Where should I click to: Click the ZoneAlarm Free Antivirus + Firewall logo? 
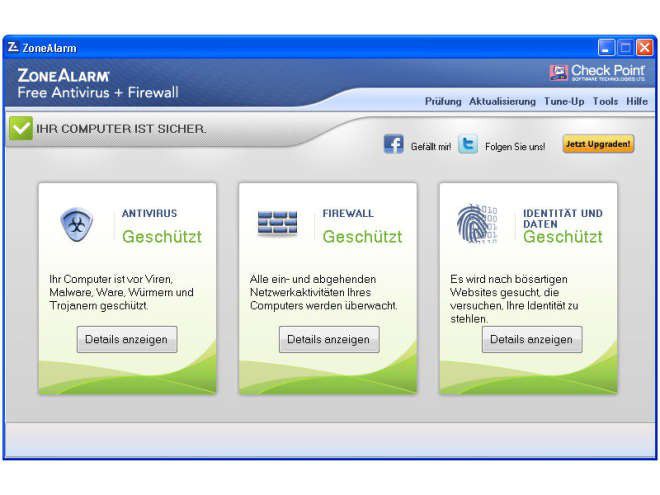[x=98, y=83]
